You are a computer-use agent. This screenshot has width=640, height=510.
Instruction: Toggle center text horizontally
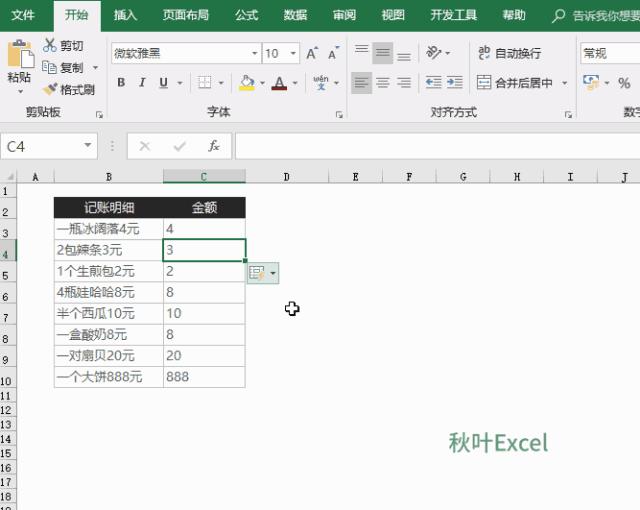pyautogui.click(x=382, y=83)
